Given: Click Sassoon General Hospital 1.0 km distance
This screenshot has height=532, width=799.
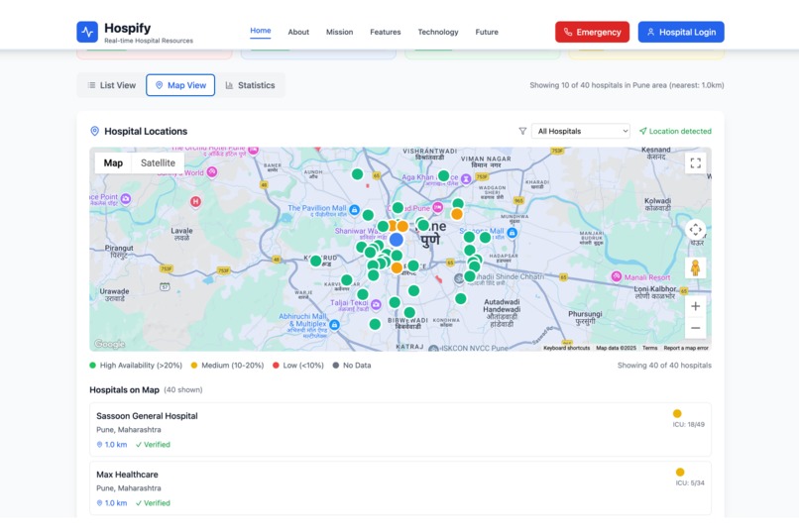Looking at the screenshot, I should coord(112,445).
